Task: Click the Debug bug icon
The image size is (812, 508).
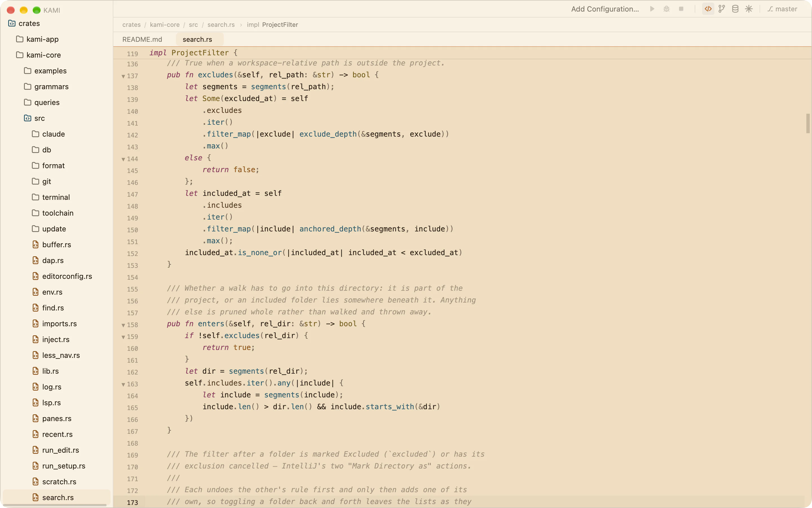Action: coord(667,9)
